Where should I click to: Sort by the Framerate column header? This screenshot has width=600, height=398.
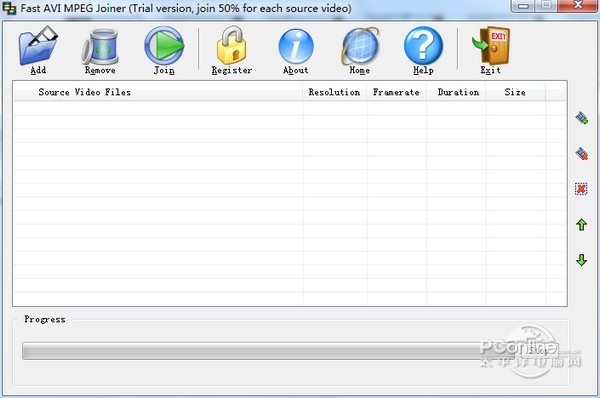[396, 92]
